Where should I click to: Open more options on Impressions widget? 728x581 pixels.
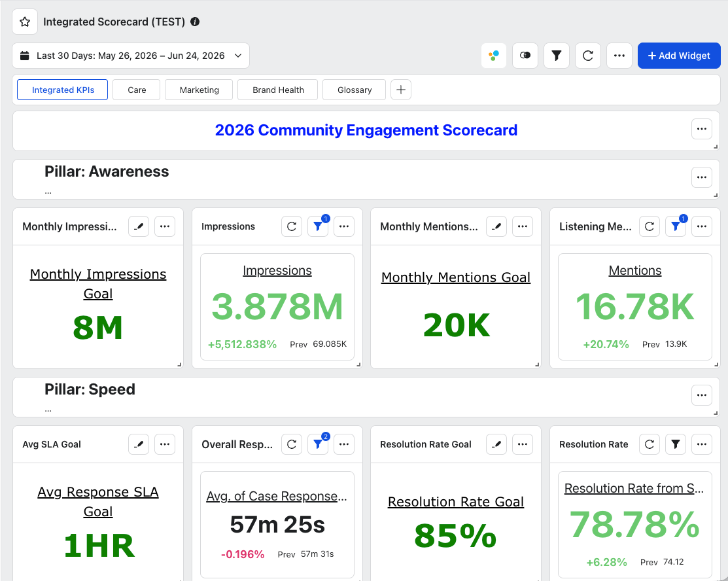pyautogui.click(x=344, y=226)
